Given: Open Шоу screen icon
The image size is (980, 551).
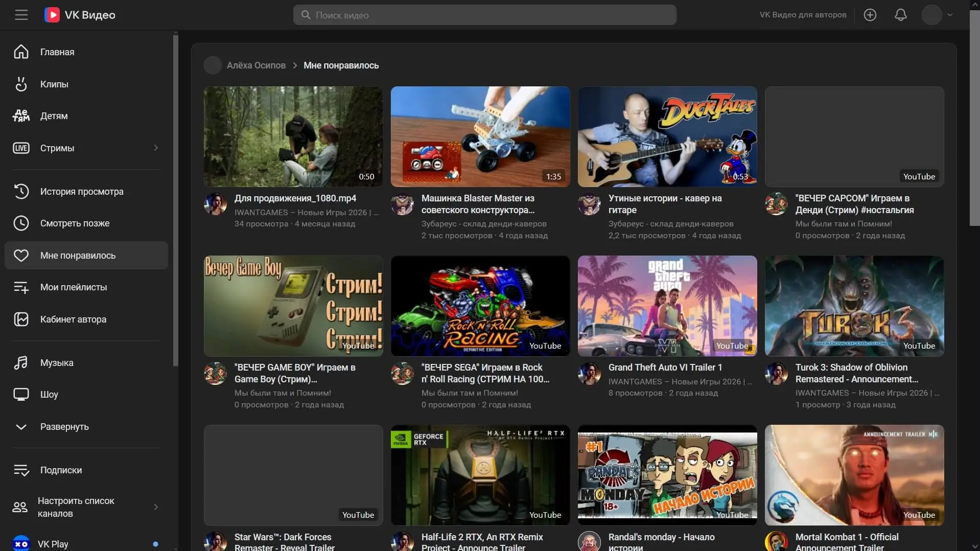Looking at the screenshot, I should click(x=21, y=394).
